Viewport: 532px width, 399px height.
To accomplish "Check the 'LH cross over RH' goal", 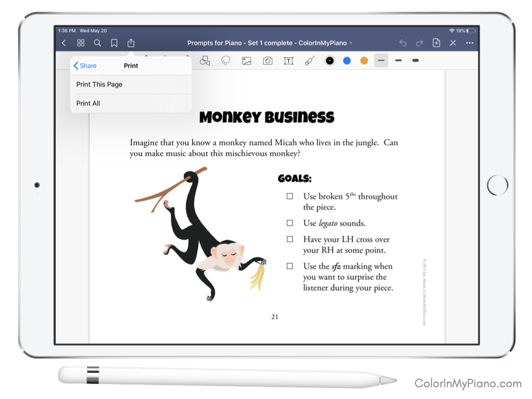I will click(x=290, y=239).
